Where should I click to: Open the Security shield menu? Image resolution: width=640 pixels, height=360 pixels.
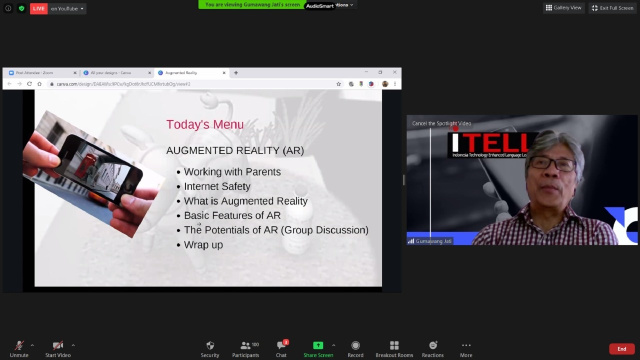coord(210,349)
